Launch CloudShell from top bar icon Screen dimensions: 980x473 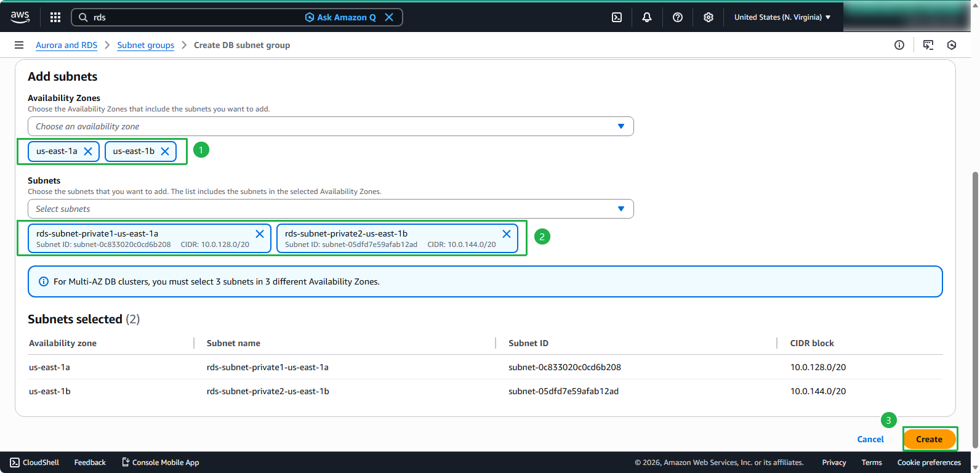617,17
